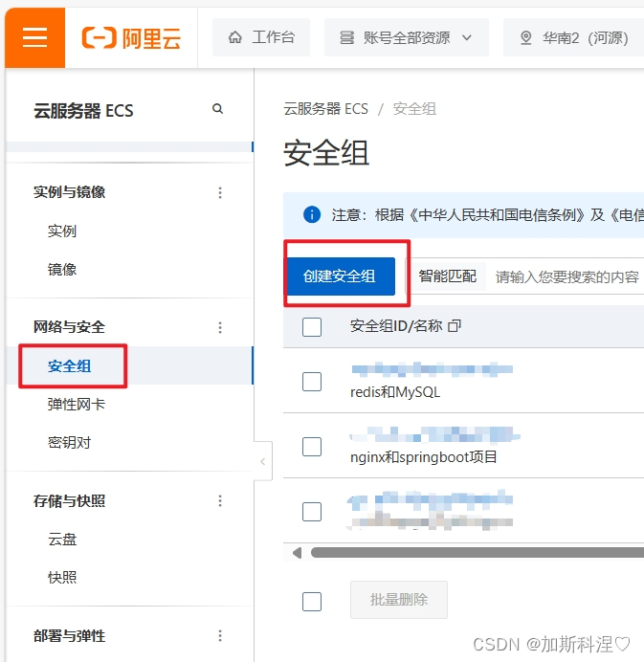
Task: Click the 创建安全组 button
Action: click(342, 276)
